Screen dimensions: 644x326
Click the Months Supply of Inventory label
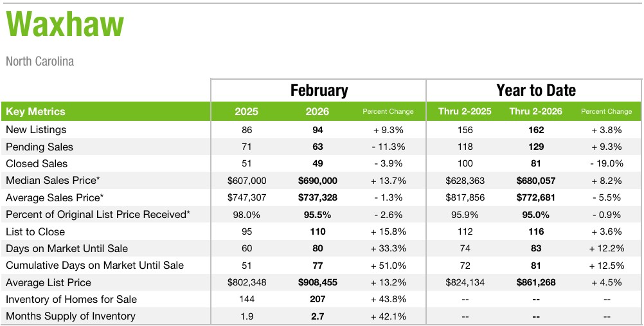click(x=71, y=316)
